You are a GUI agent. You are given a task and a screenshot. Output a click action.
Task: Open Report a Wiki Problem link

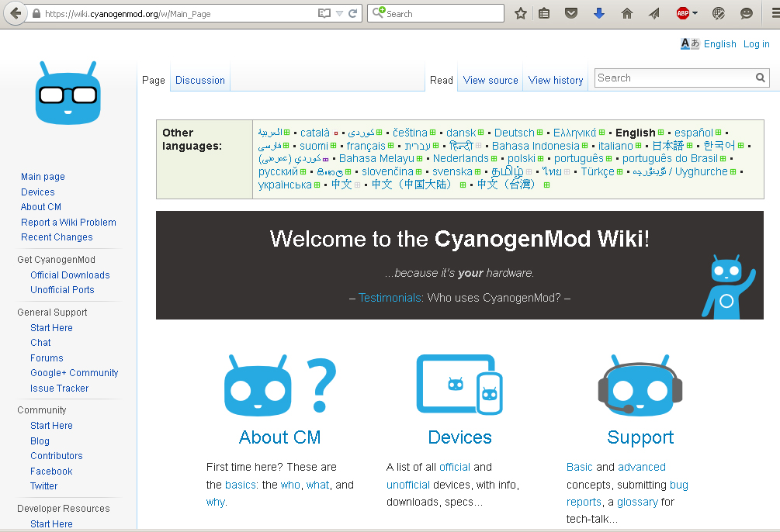tap(68, 223)
